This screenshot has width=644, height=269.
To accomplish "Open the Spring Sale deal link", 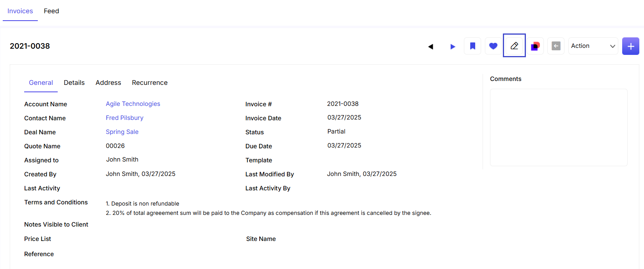I will pyautogui.click(x=122, y=132).
